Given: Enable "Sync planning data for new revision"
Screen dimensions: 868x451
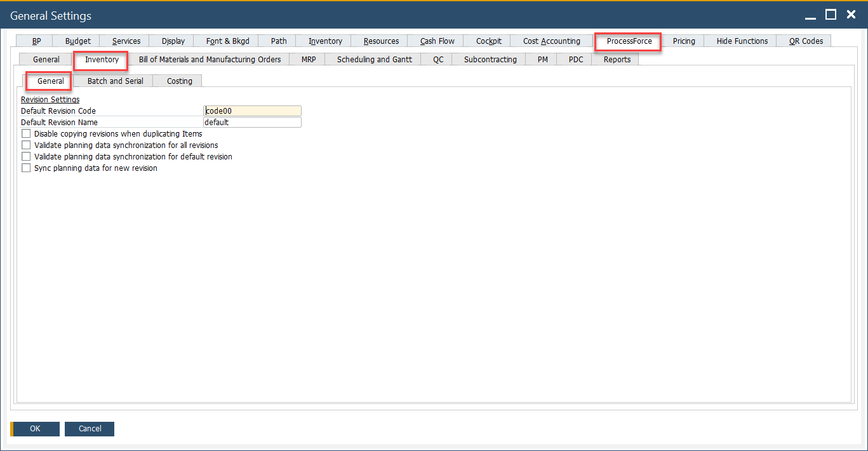Looking at the screenshot, I should pos(26,168).
